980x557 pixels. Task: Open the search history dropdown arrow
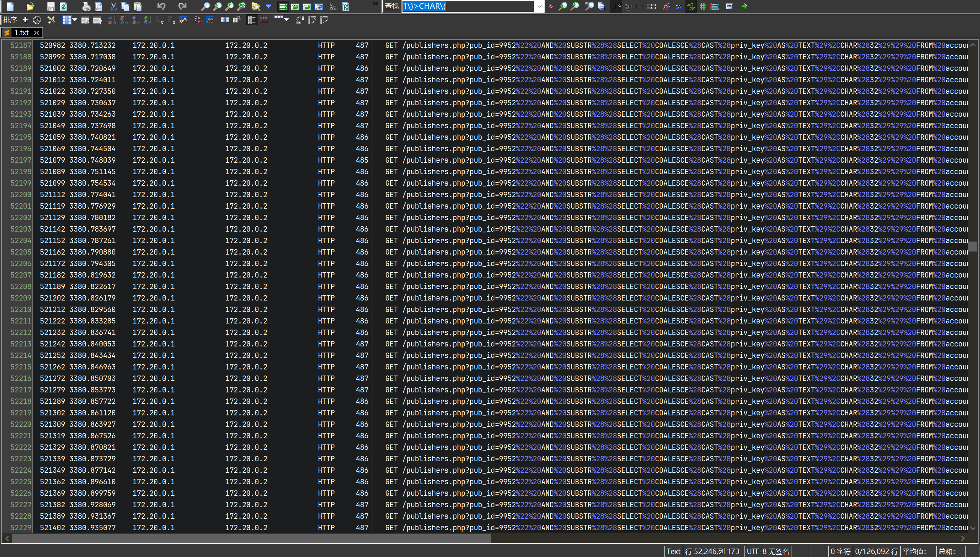(x=539, y=7)
